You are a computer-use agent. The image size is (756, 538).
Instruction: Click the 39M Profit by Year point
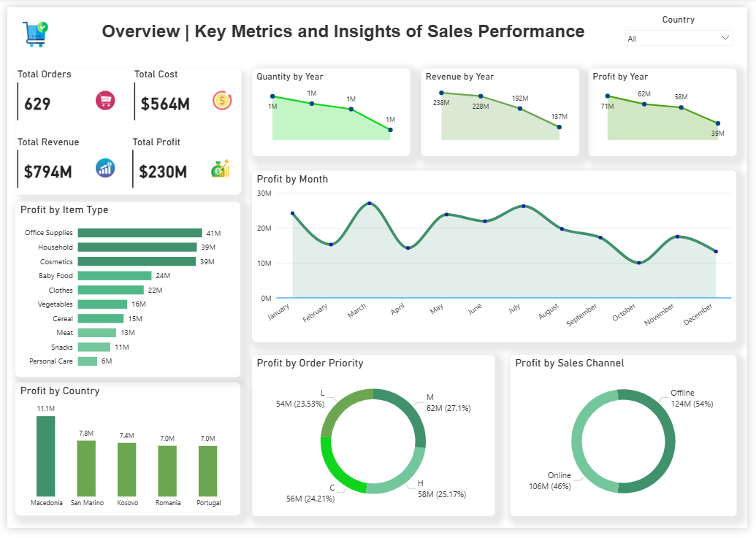(718, 124)
